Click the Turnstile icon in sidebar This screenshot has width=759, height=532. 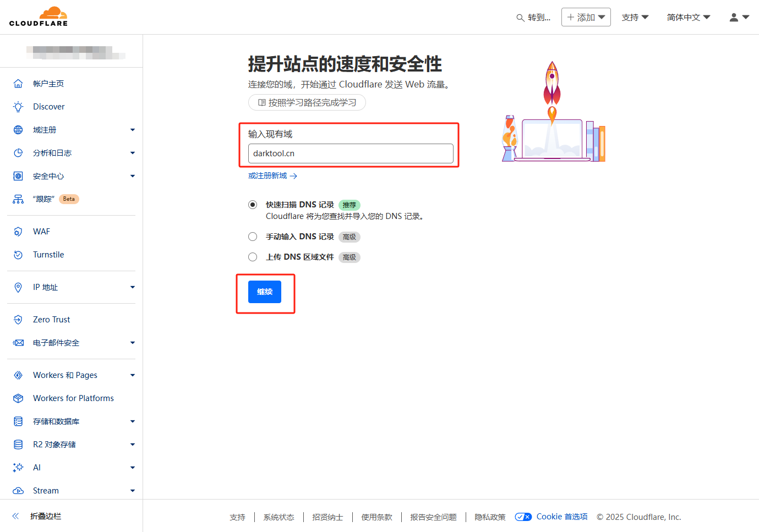tap(18, 255)
